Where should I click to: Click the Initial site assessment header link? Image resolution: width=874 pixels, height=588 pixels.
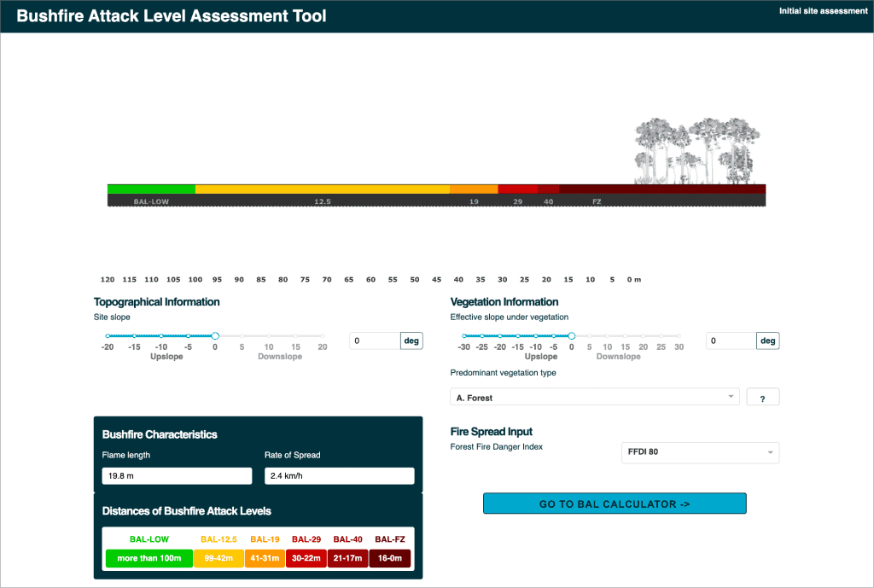[x=823, y=11]
